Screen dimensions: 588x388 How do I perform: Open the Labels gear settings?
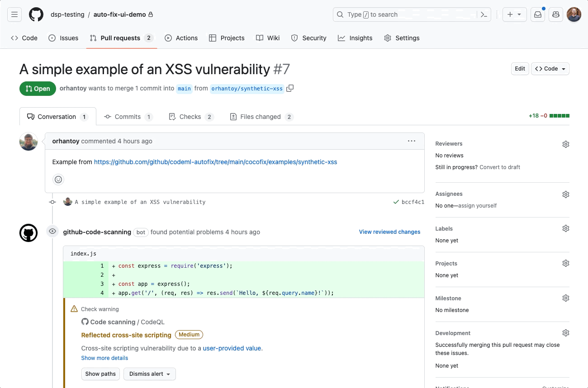(x=565, y=229)
